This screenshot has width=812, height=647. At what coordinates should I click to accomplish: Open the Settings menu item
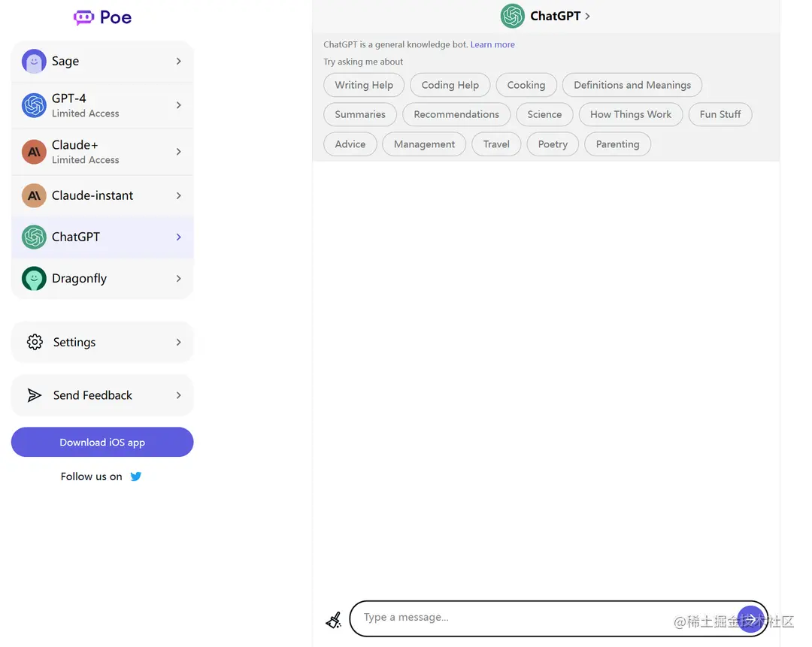102,342
